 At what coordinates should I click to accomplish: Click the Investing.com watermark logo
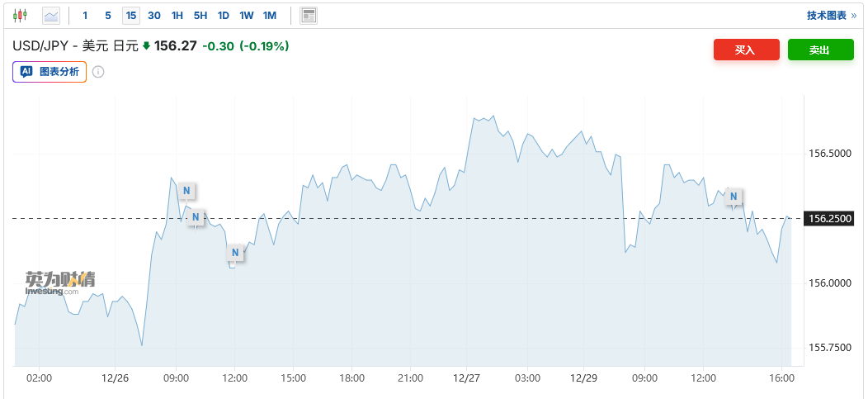(x=59, y=283)
